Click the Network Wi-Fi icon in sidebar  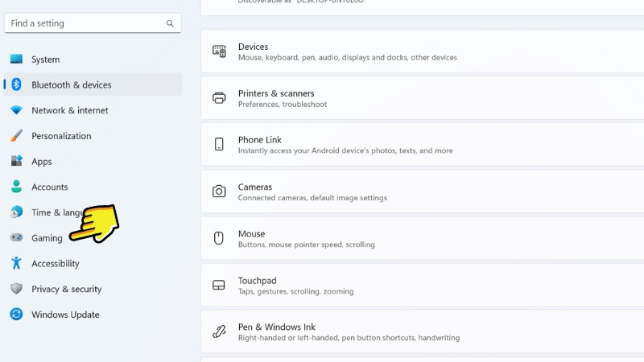pos(16,110)
